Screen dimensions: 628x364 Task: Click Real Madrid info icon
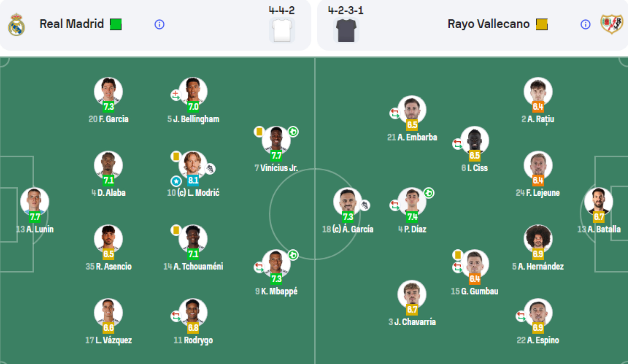159,24
